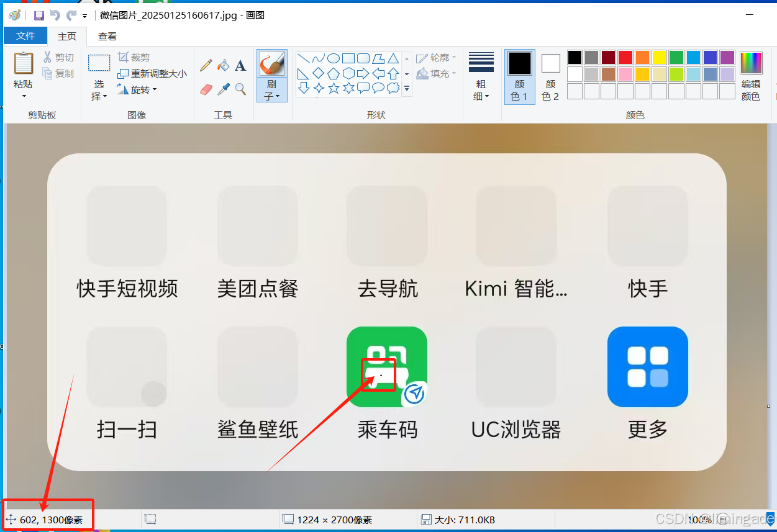Image resolution: width=777 pixels, height=532 pixels.
Task: Expand the full shapes gallery
Action: 407,89
